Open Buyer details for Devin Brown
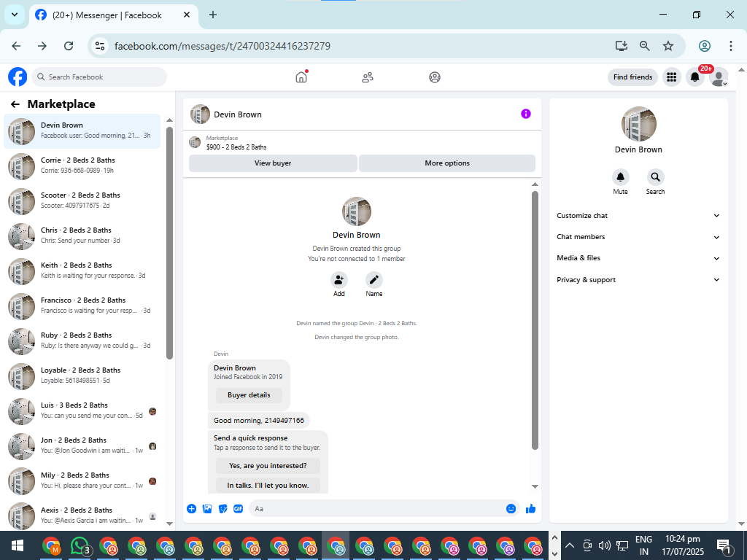Screen dimensions: 747x560 (249, 394)
